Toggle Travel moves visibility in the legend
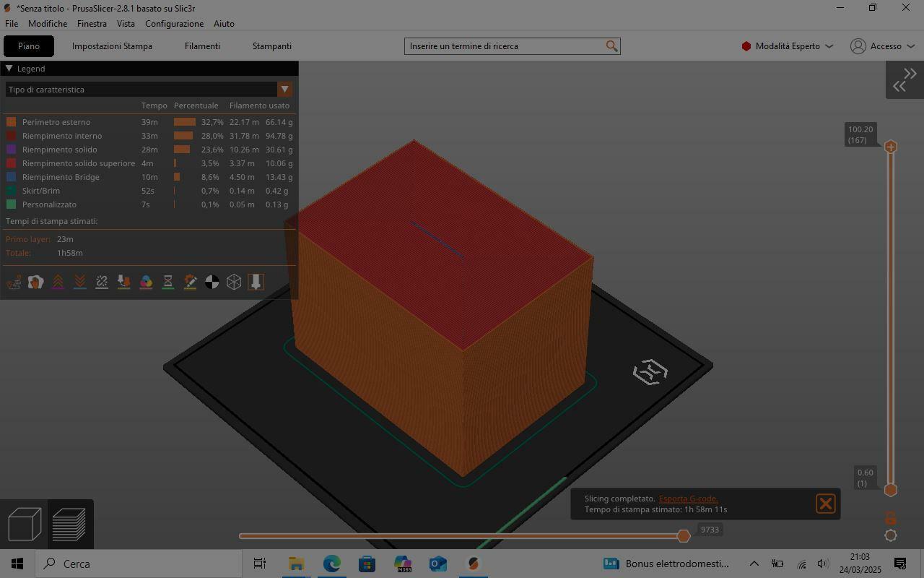 (x=14, y=282)
